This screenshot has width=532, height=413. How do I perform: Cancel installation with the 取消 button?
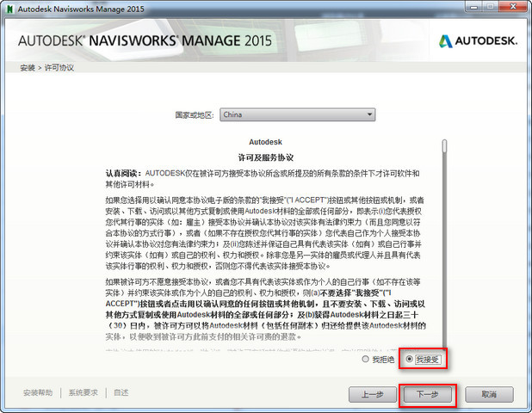(489, 394)
